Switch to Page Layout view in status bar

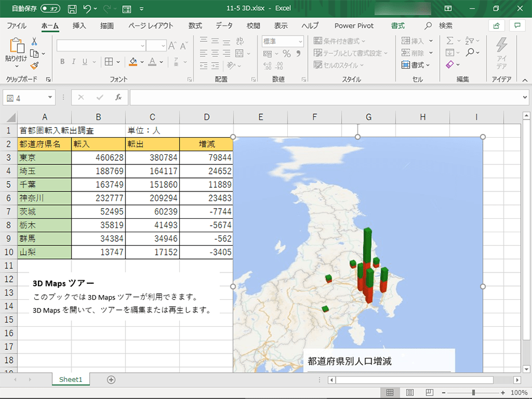tap(410, 392)
